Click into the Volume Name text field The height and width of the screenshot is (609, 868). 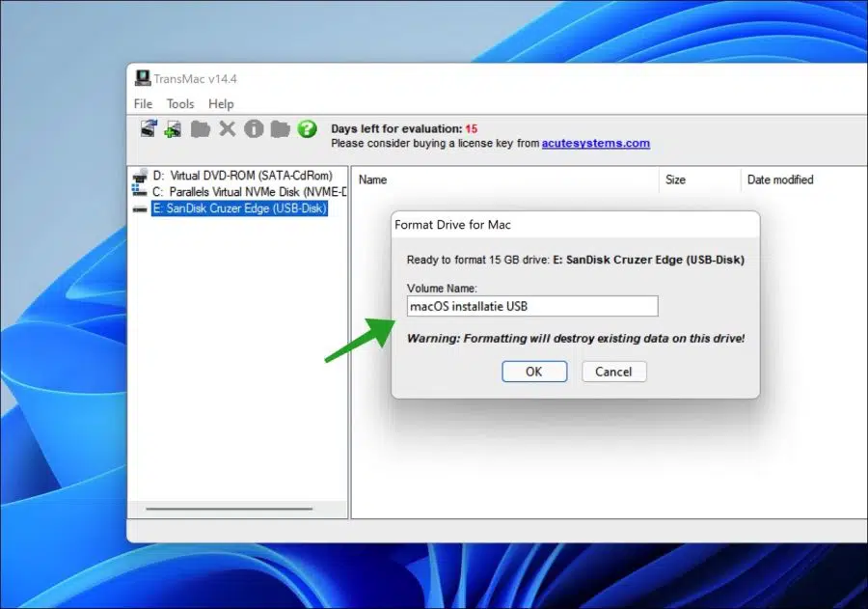(532, 306)
